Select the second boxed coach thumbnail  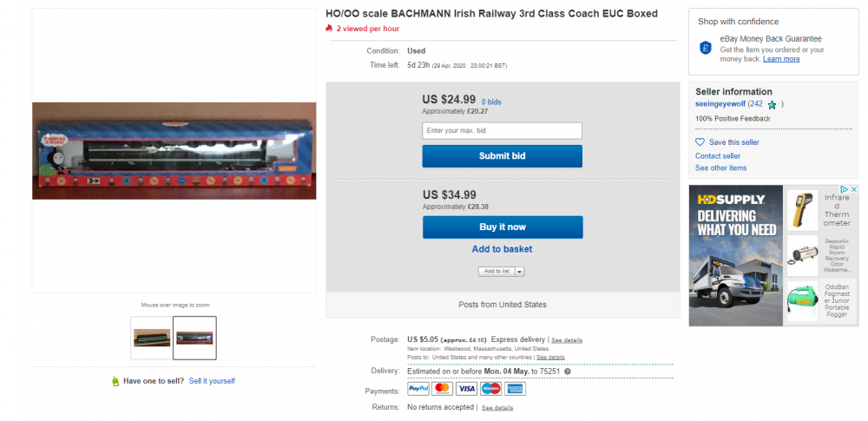click(x=194, y=339)
